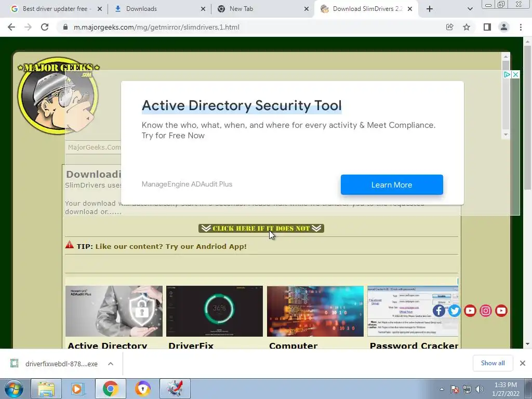This screenshot has width=532, height=399.
Task: Open Chrome's three-dot menu
Action: click(521, 27)
